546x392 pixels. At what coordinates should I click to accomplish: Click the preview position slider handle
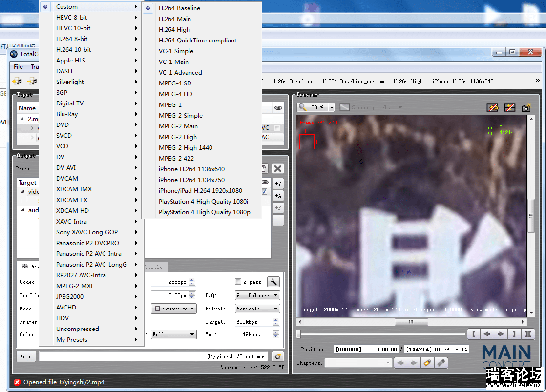[298, 334]
